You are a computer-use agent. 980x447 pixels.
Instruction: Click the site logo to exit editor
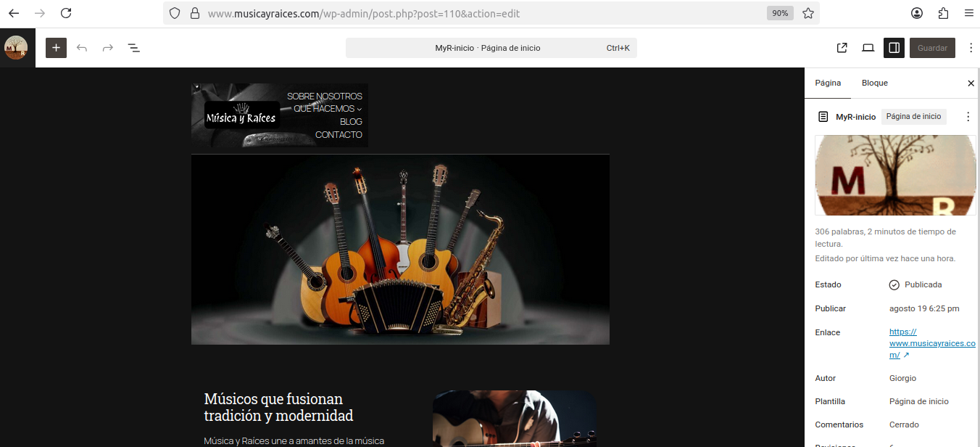[16, 48]
